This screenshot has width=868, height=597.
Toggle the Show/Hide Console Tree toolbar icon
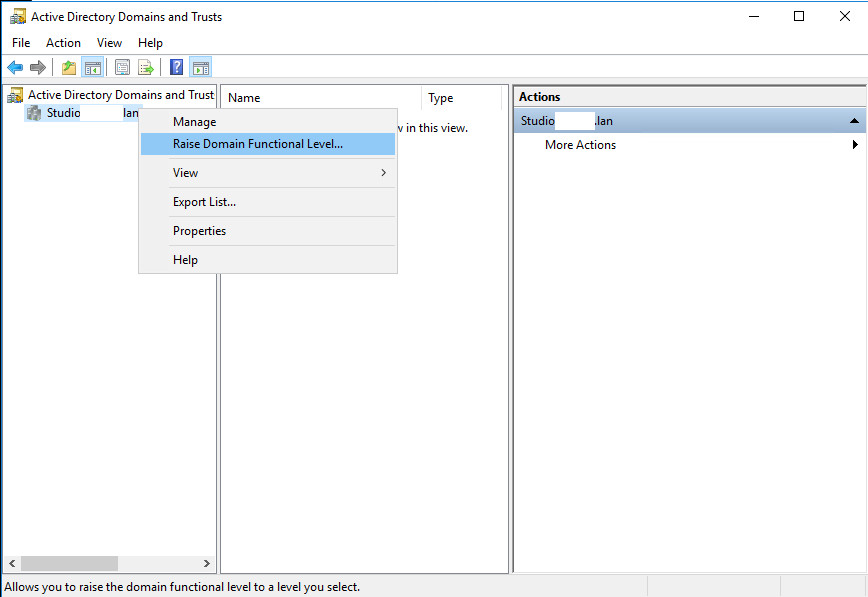click(92, 68)
